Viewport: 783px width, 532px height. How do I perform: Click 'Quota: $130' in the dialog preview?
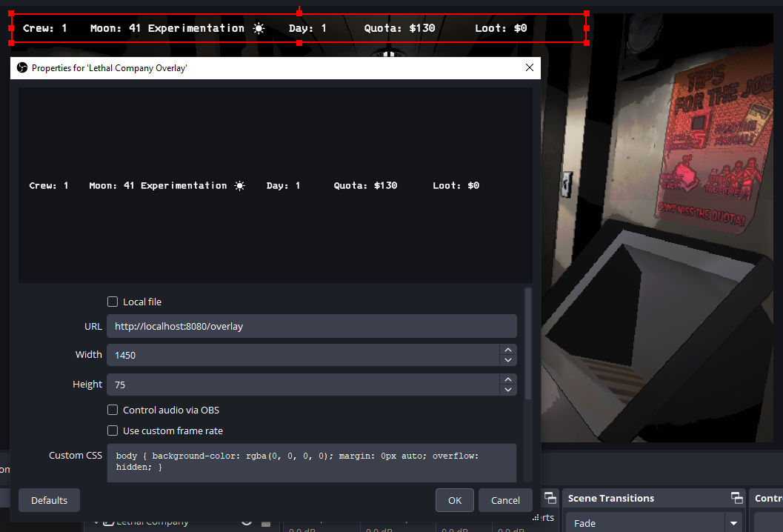coord(365,185)
